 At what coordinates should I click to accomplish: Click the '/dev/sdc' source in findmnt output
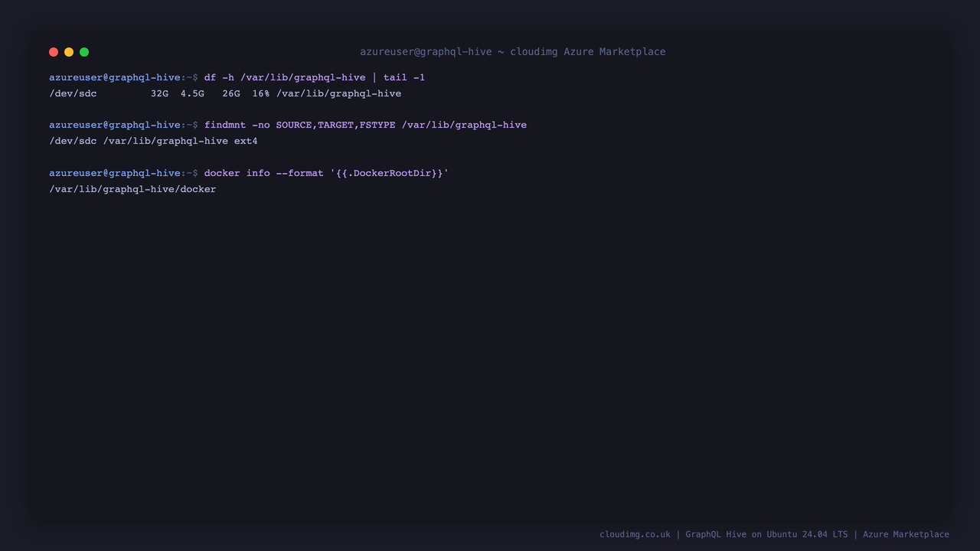pyautogui.click(x=73, y=141)
